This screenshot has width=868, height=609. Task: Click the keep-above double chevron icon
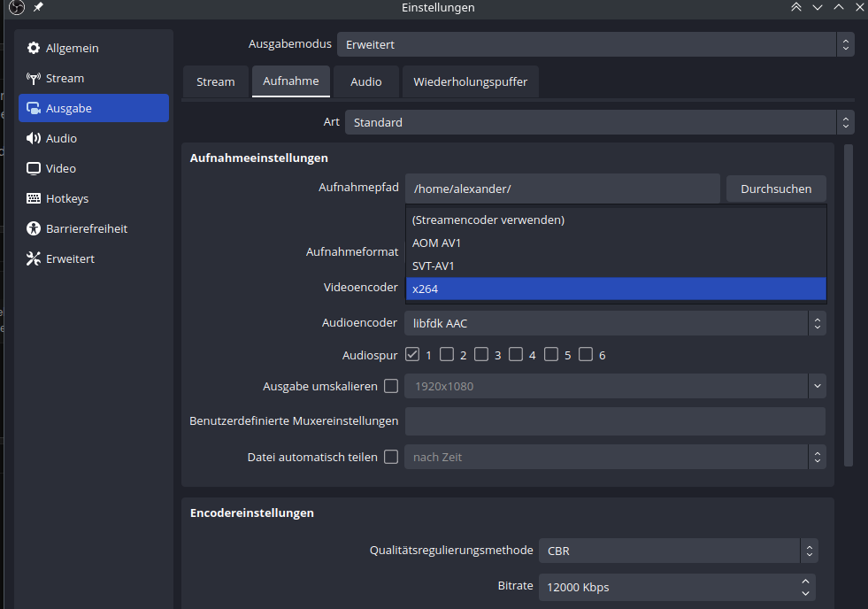tap(796, 7)
